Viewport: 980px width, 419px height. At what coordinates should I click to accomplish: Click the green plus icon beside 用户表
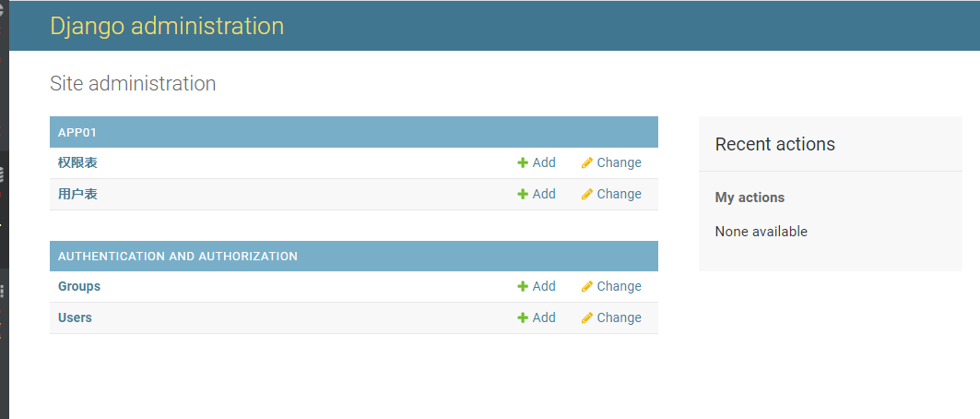(x=523, y=194)
